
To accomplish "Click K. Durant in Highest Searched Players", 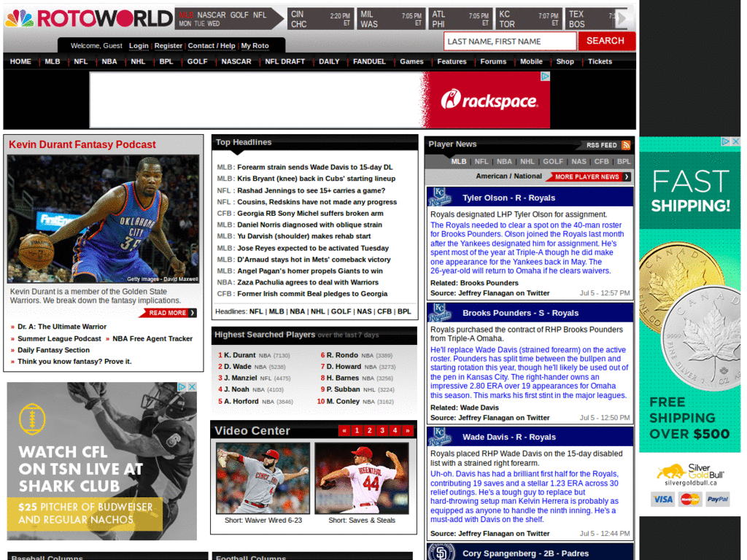I will (x=239, y=355).
